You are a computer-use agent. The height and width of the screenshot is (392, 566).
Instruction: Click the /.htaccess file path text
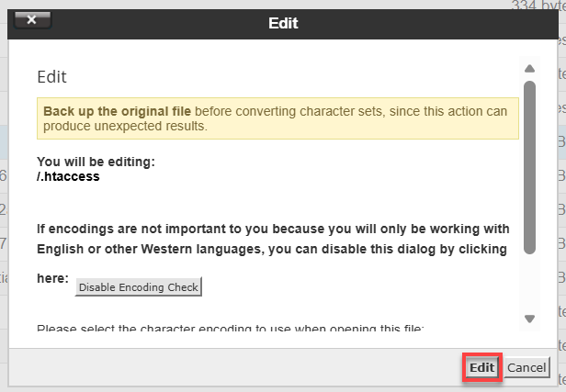point(68,176)
